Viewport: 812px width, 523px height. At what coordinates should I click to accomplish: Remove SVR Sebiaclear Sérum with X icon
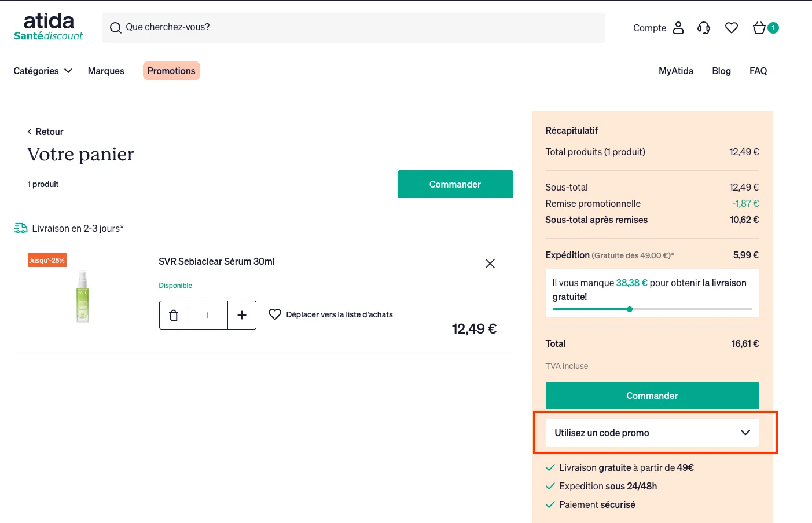[490, 264]
